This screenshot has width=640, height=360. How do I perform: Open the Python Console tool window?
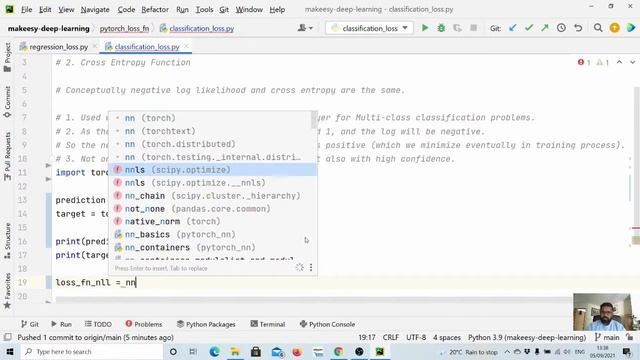327,324
